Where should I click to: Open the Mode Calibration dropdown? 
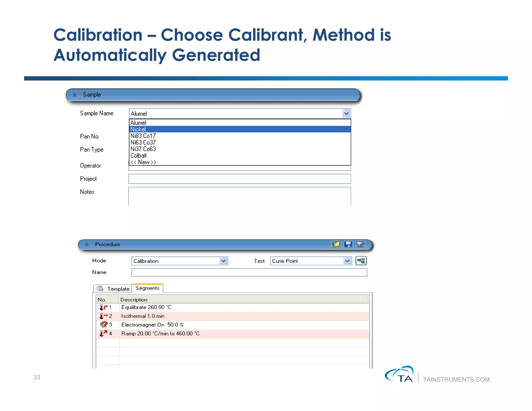coord(223,261)
